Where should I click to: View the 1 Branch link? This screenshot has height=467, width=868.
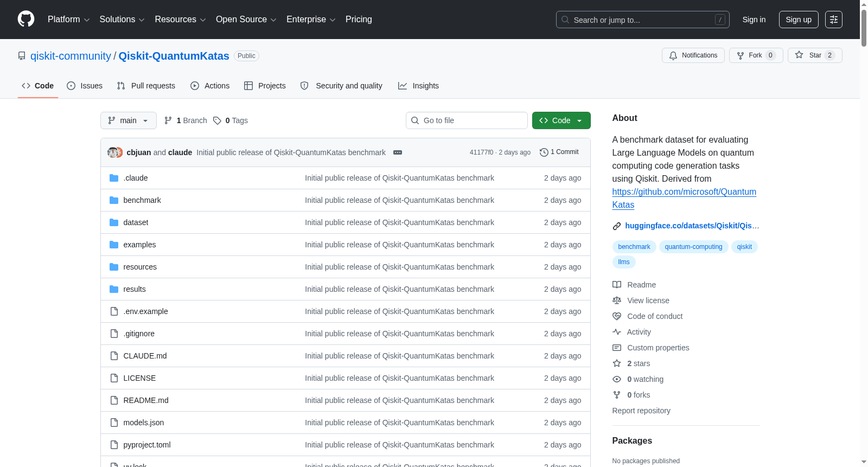pyautogui.click(x=186, y=120)
